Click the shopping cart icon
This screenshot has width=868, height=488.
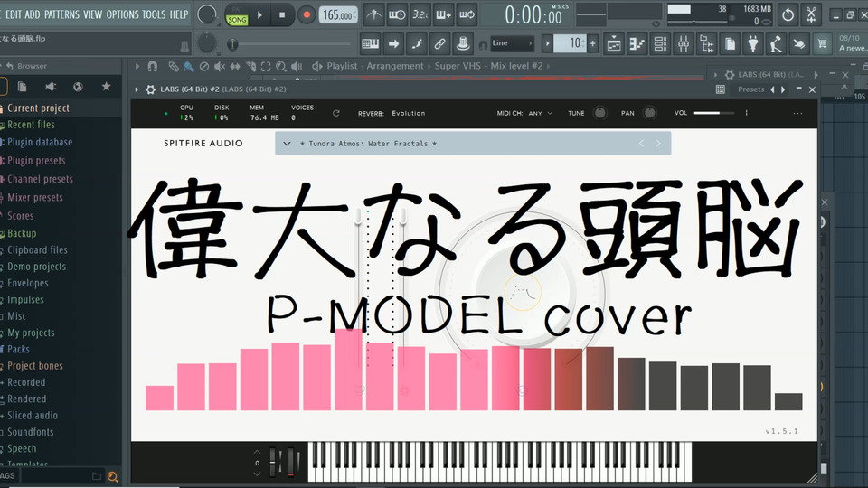point(822,43)
